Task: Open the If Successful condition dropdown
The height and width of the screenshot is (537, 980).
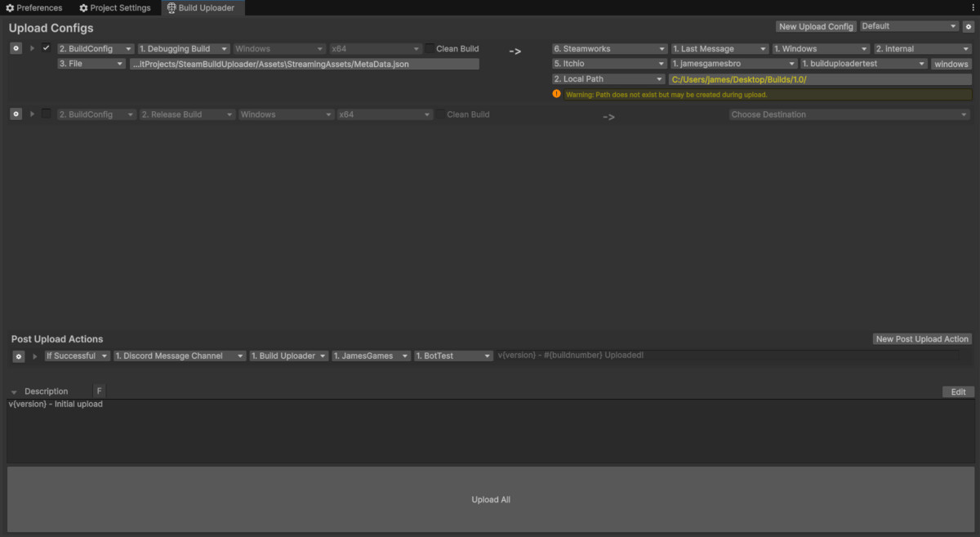Action: [77, 356]
